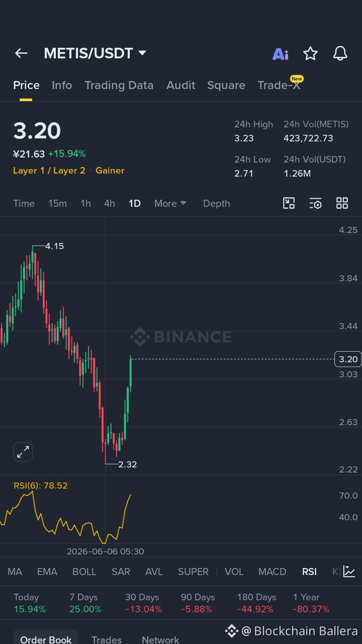Tap the Gainer tag
This screenshot has height=644, width=362.
coord(110,171)
